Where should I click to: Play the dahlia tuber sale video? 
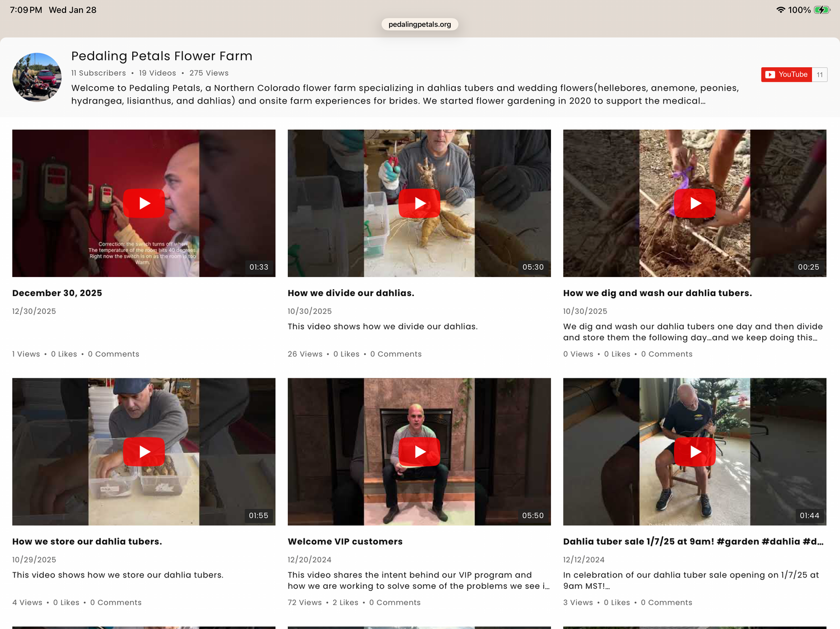(695, 452)
